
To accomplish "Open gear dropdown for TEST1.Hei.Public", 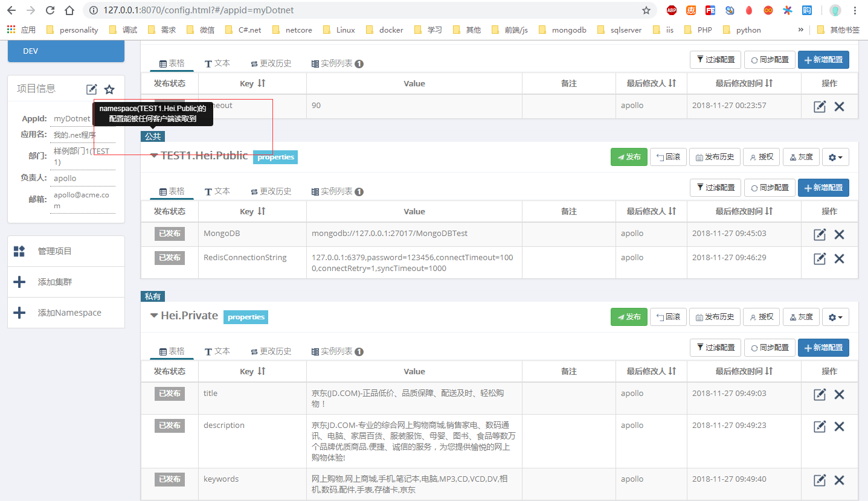I will [837, 157].
